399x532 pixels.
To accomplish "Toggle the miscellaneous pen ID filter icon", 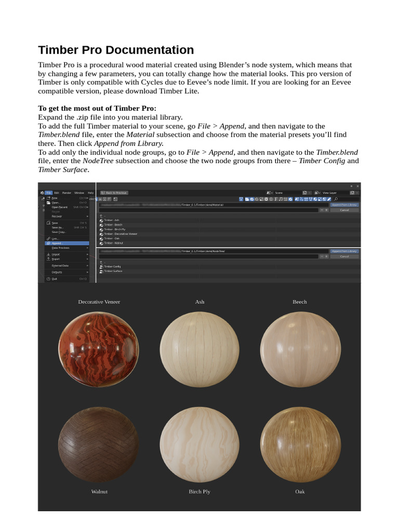I will click(x=329, y=199).
